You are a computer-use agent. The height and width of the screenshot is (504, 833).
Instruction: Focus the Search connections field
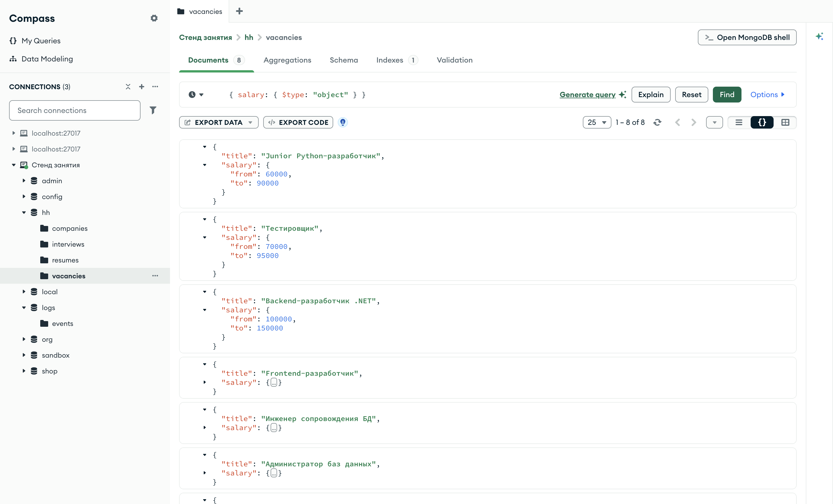(x=75, y=110)
